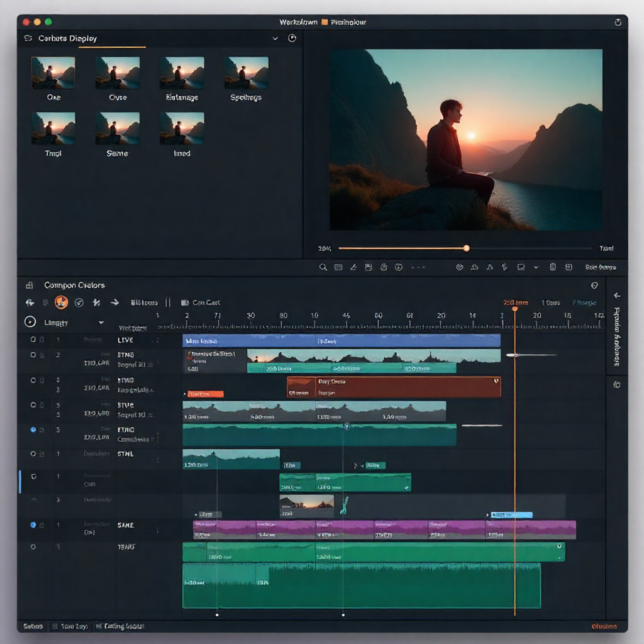The image size is (644, 644).
Task: Select the Sleme thumbnail in the media bin
Action: [x=118, y=128]
